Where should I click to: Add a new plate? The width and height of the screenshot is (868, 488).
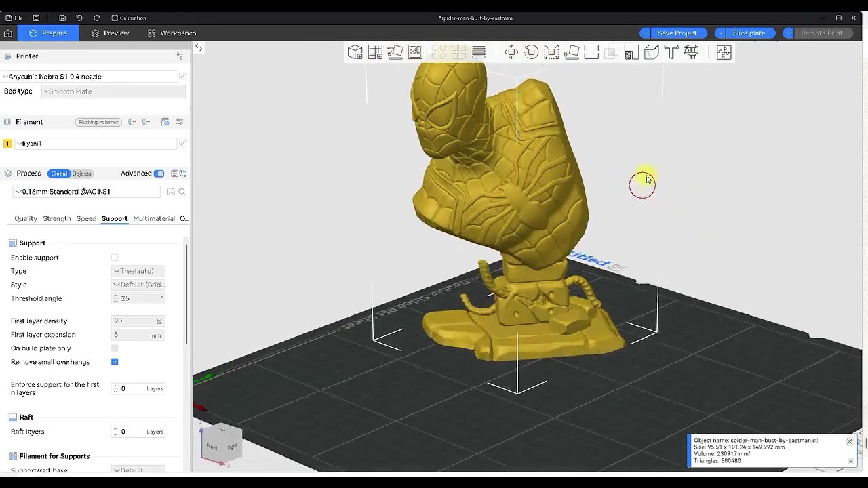click(375, 52)
